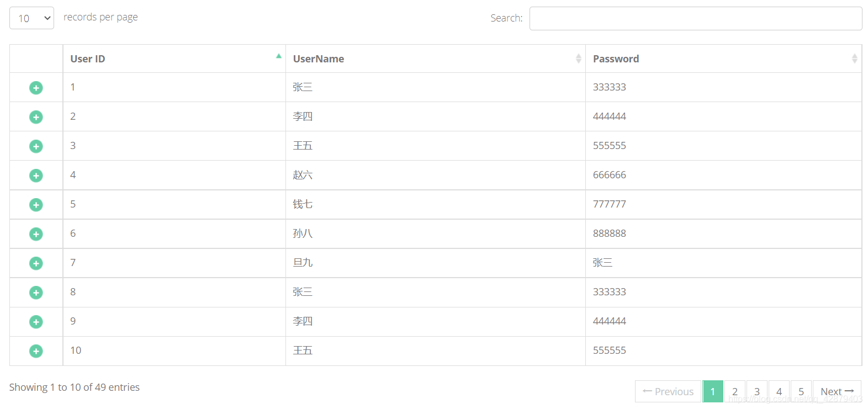868x409 pixels.
Task: Click Password cell 333333 in row 1
Action: pyautogui.click(x=723, y=87)
